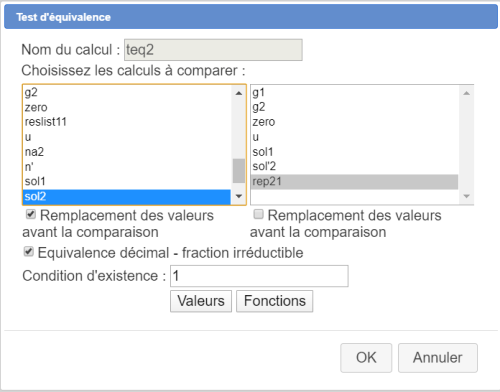Click the left list scrollbar thumb
Screen dimensions: 500x392
[239, 171]
